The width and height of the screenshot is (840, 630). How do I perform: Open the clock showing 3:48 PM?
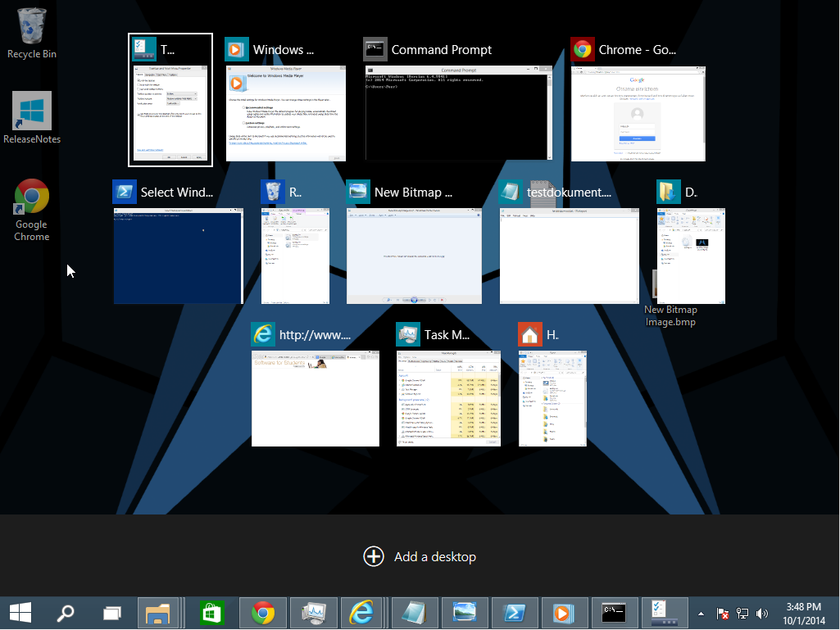tap(804, 613)
